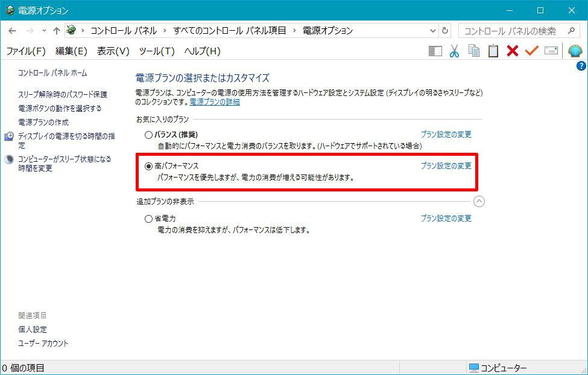Open the ツール(T) menu

tap(157, 51)
